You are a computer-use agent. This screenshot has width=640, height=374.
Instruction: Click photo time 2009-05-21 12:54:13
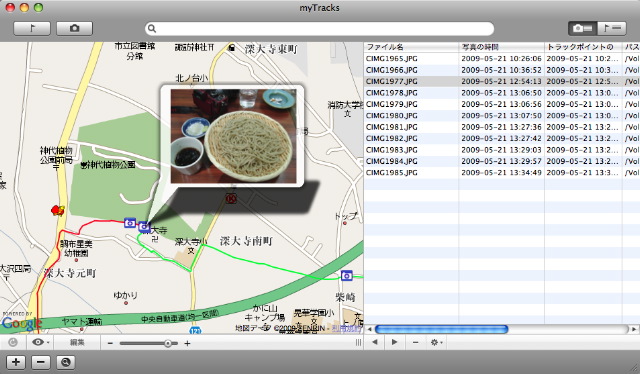(x=501, y=81)
